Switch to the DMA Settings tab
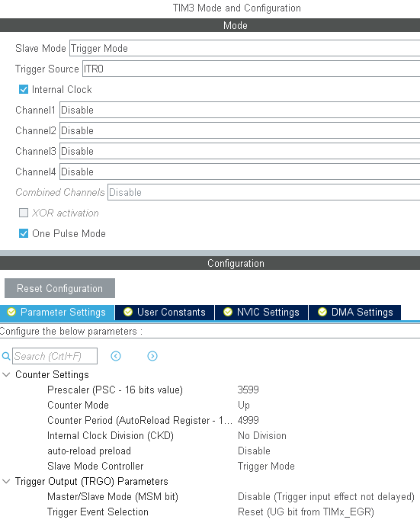Screen dimensions: 420x526 coord(354,313)
